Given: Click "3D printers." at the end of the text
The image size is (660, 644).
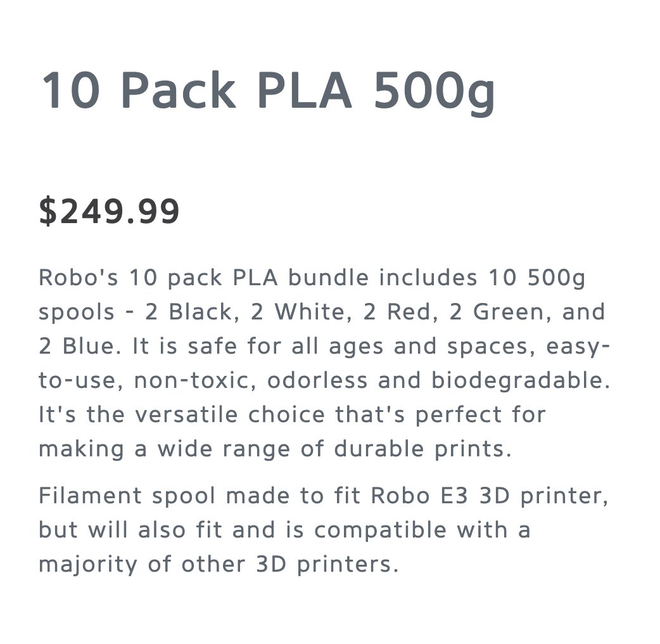Looking at the screenshot, I should (327, 565).
